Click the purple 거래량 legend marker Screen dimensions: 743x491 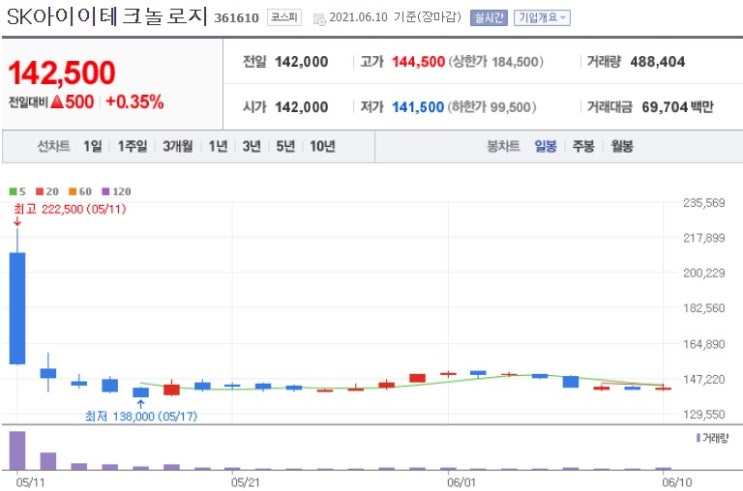point(698,438)
